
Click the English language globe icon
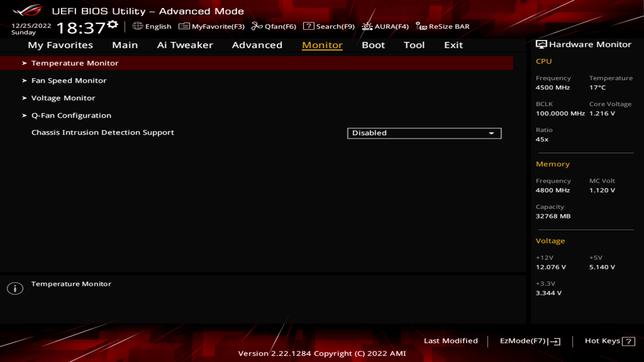138,26
